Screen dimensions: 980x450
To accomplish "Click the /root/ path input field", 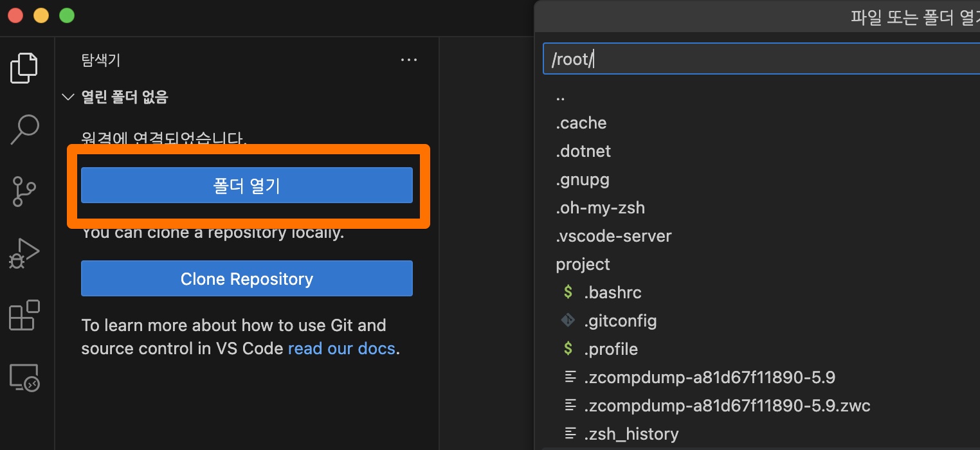I will click(707, 58).
